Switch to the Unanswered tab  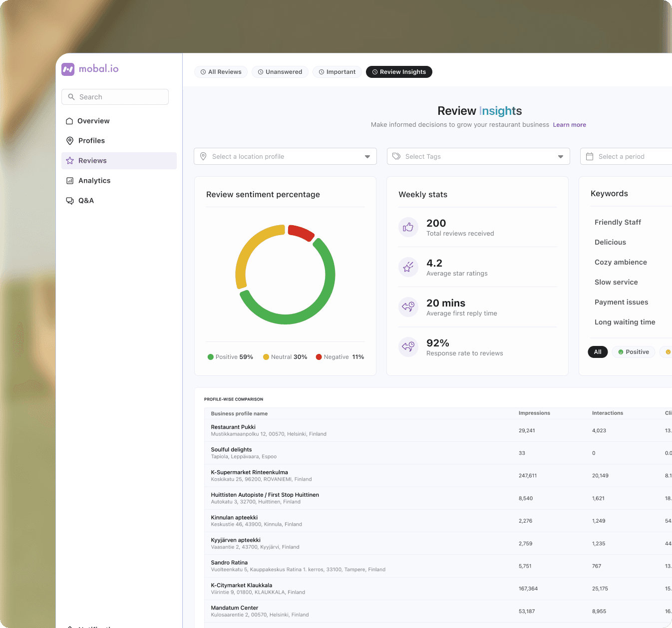pos(280,72)
